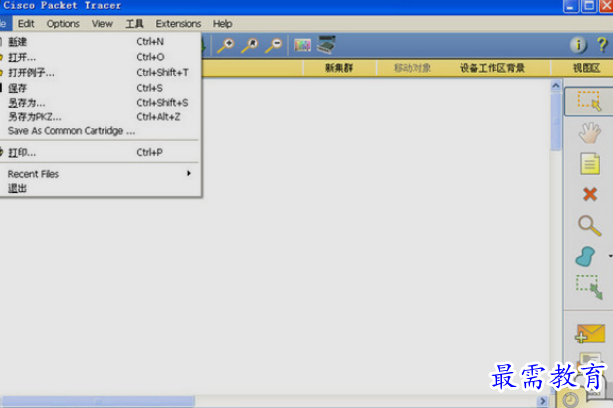This screenshot has width=613, height=408.
Task: Open the drawing palette icon
Action: [x=302, y=45]
